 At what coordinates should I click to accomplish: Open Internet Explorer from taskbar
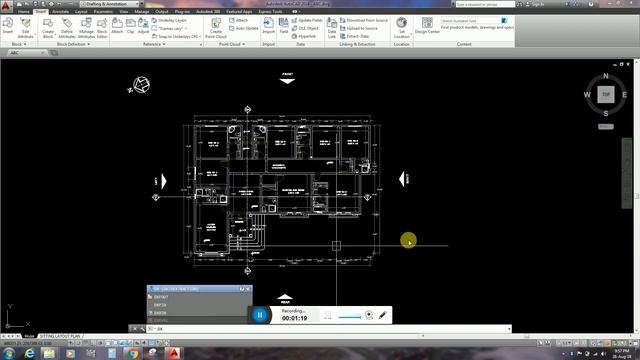click(x=29, y=353)
